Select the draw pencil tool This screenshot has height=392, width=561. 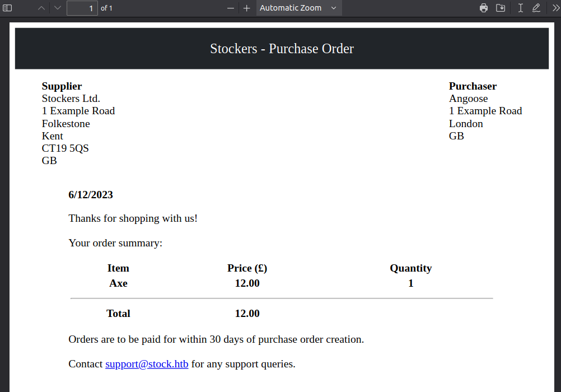(x=536, y=8)
